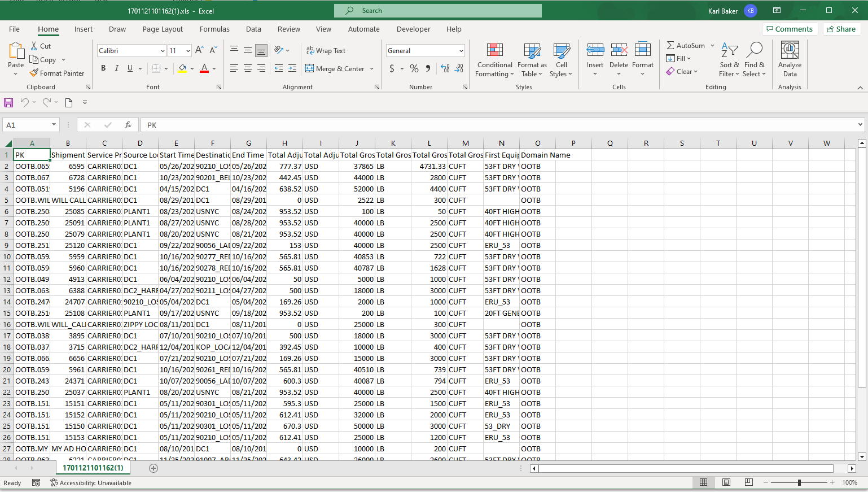Click the Paste clipboard icon
Image resolution: width=868 pixels, height=492 pixels.
(16, 51)
